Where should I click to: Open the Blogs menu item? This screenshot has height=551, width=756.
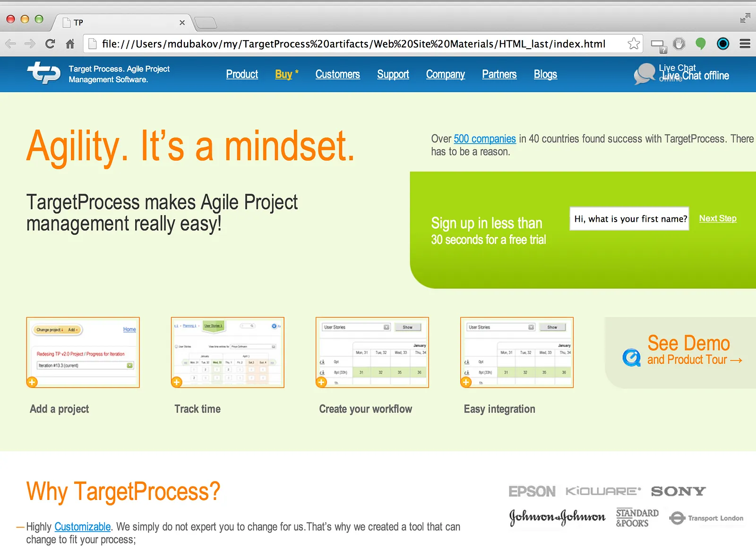[x=545, y=74]
